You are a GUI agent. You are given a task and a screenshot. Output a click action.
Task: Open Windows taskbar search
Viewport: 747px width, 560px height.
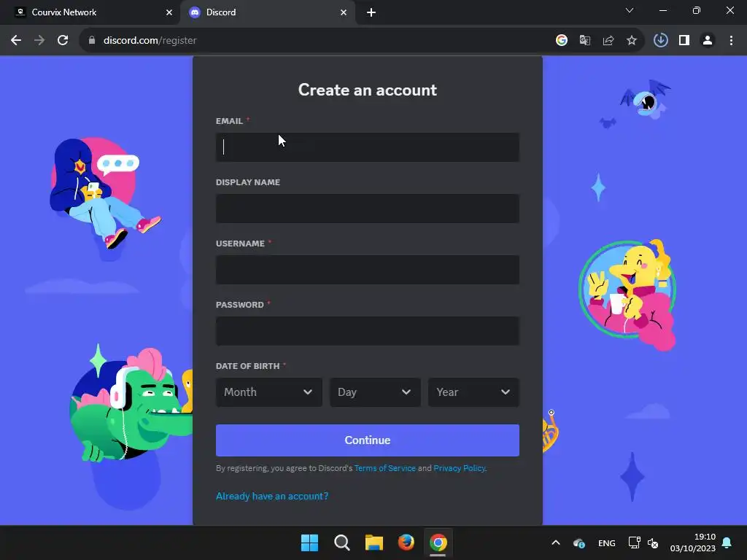coord(341,542)
